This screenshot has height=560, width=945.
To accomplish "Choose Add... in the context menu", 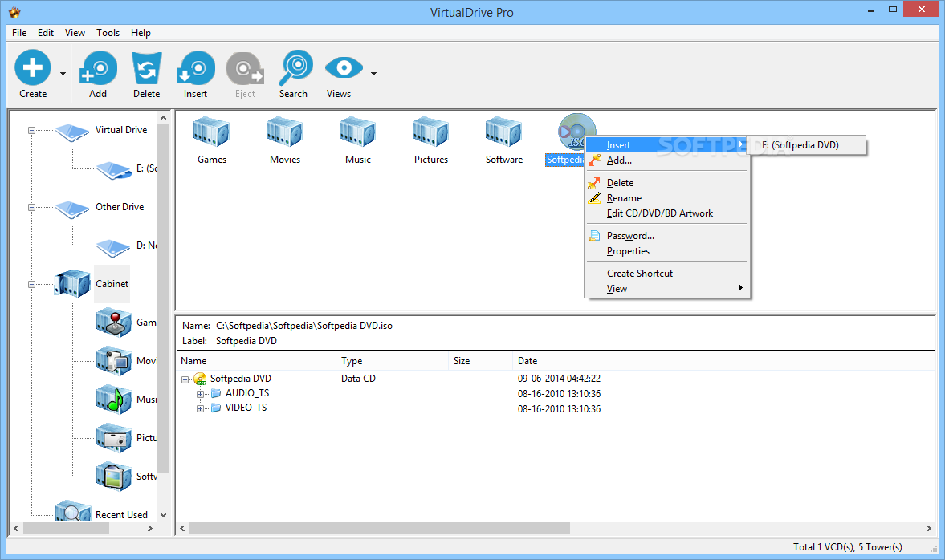I will [x=666, y=160].
